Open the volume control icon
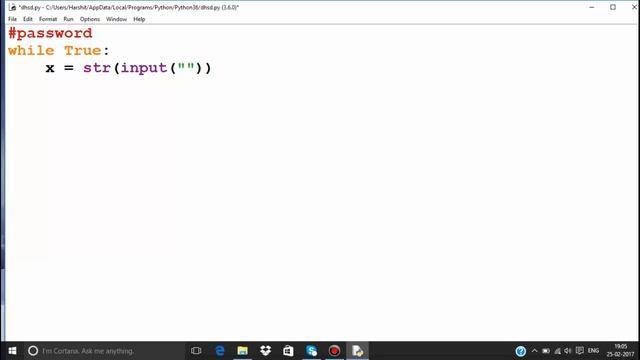The image size is (640, 360). [568, 351]
